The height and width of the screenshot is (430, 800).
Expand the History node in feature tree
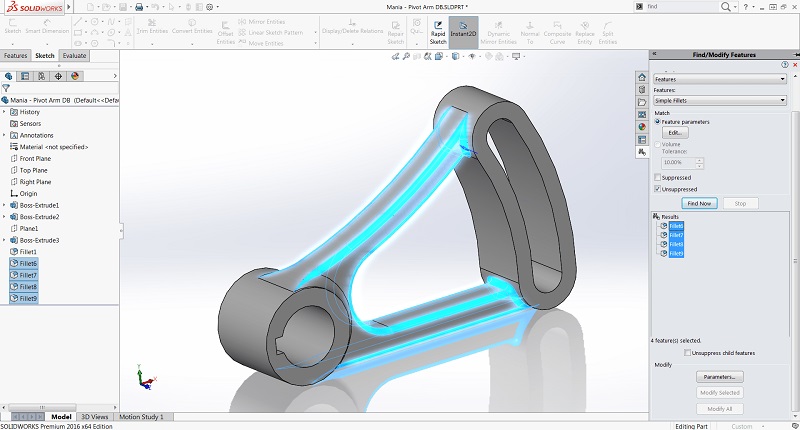(x=4, y=111)
